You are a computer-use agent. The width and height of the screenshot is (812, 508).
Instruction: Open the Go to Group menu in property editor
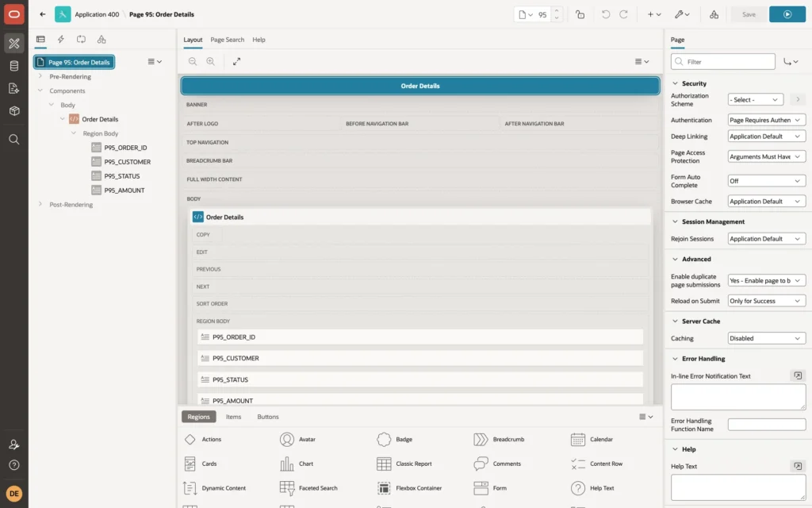coord(791,62)
